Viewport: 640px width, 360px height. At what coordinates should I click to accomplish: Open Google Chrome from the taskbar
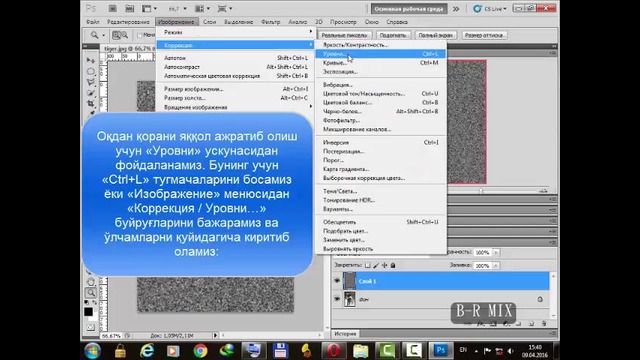point(200,350)
